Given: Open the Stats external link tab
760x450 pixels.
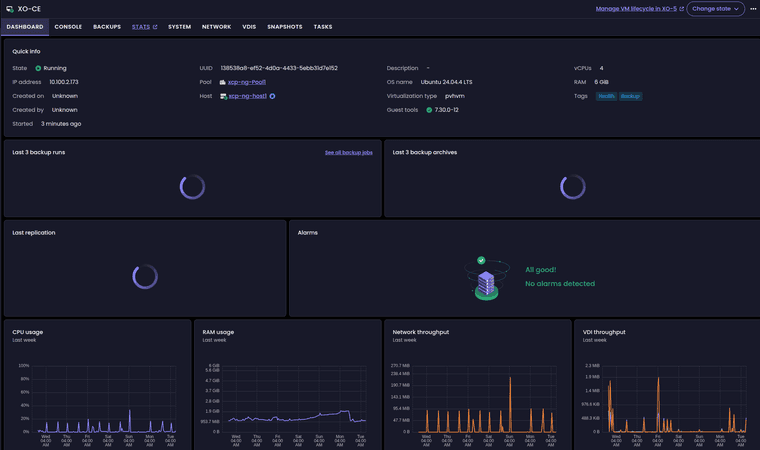Looking at the screenshot, I should click(144, 27).
